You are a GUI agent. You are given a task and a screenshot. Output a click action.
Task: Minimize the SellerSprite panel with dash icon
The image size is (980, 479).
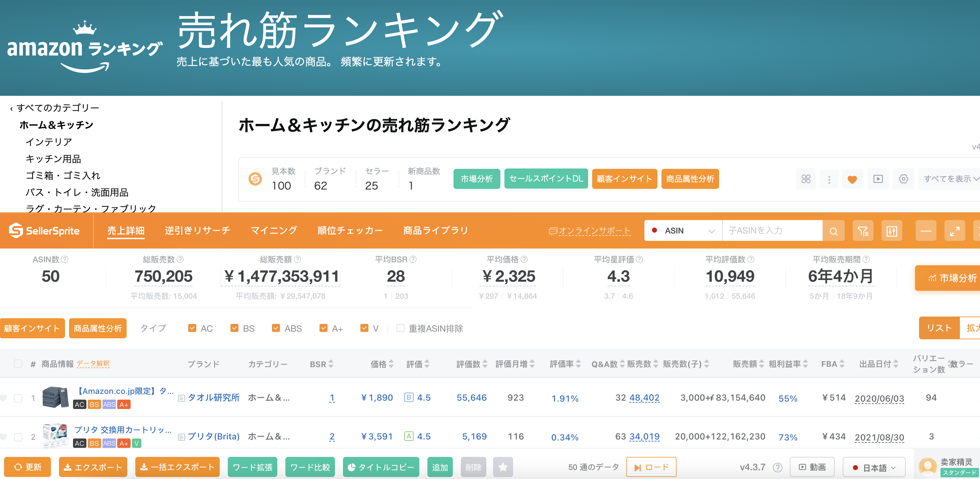coord(926,230)
